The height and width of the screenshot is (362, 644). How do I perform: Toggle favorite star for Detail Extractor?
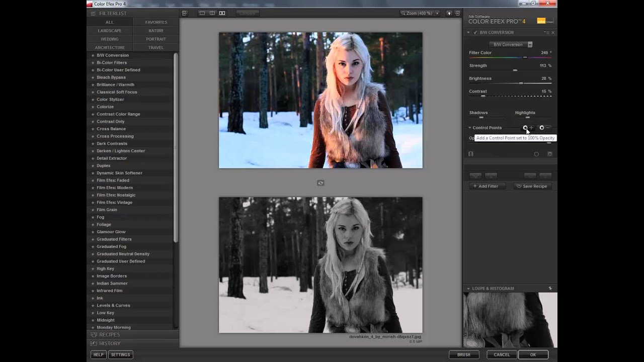[x=93, y=158]
